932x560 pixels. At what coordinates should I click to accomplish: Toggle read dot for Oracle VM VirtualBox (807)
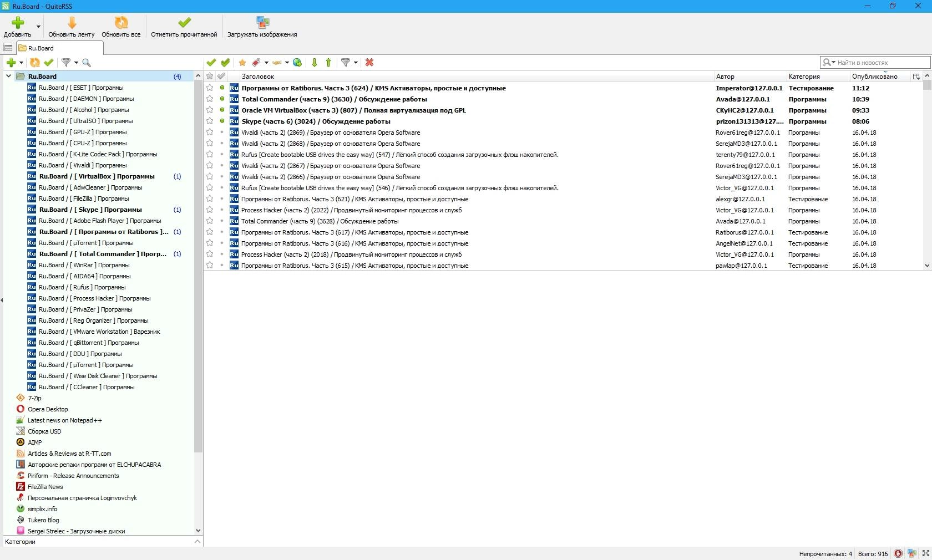(x=222, y=110)
